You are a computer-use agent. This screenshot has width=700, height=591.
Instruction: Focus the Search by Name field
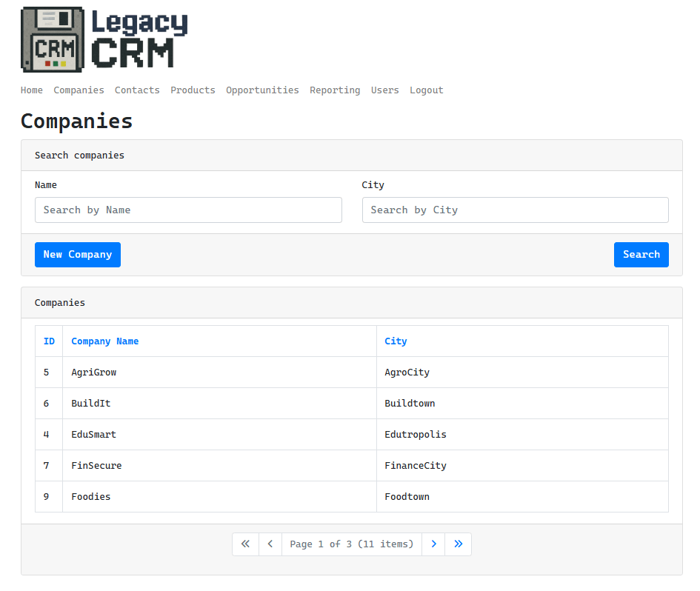click(x=188, y=210)
